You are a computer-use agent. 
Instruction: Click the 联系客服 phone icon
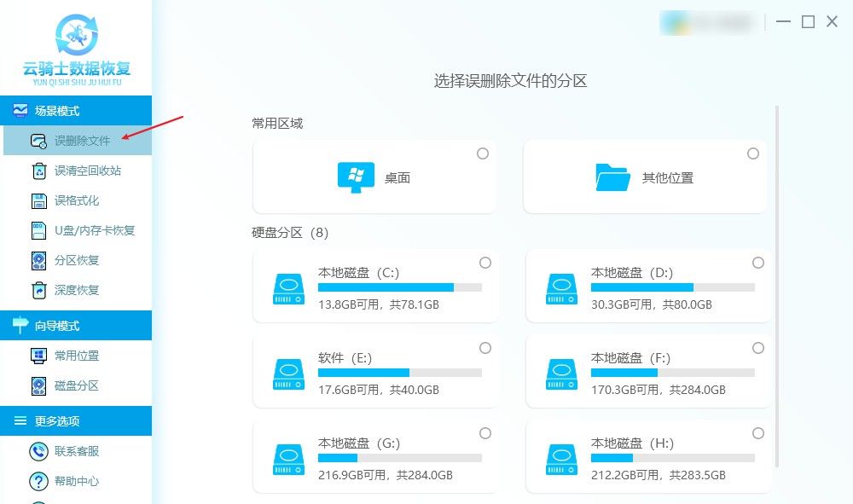(38, 451)
